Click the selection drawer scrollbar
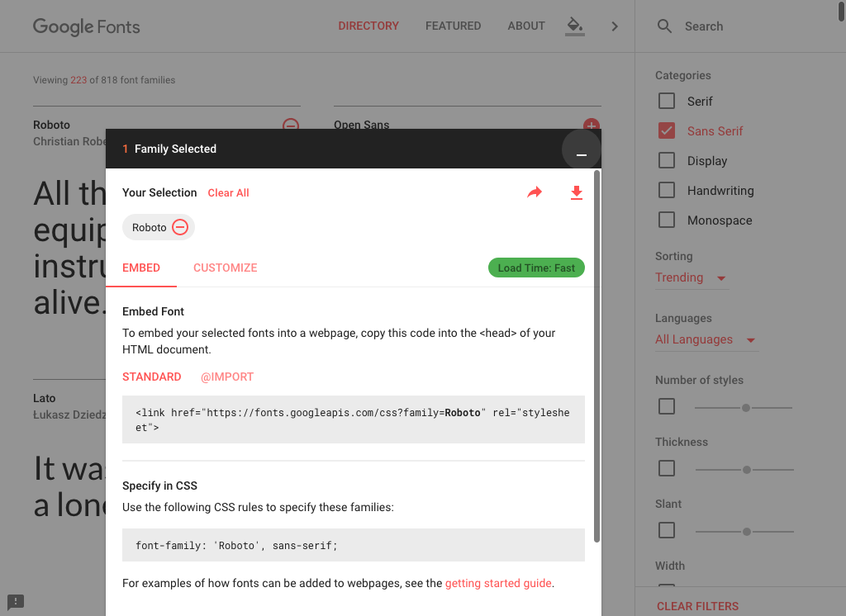 click(596, 356)
